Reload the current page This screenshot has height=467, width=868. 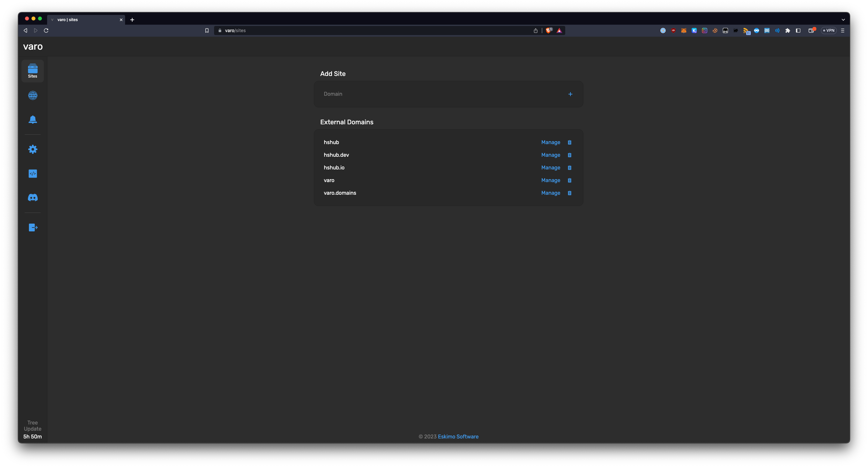(x=46, y=30)
